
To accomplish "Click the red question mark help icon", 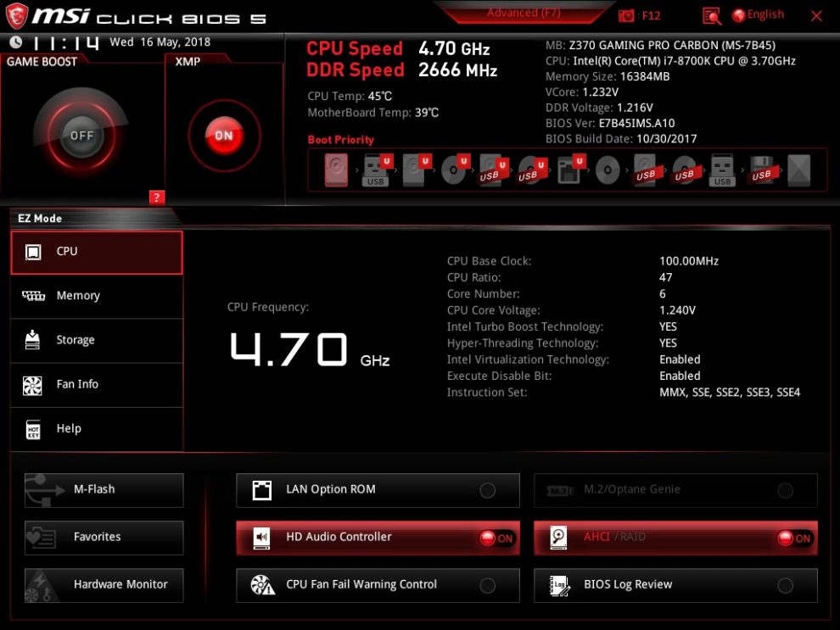I will (x=156, y=198).
